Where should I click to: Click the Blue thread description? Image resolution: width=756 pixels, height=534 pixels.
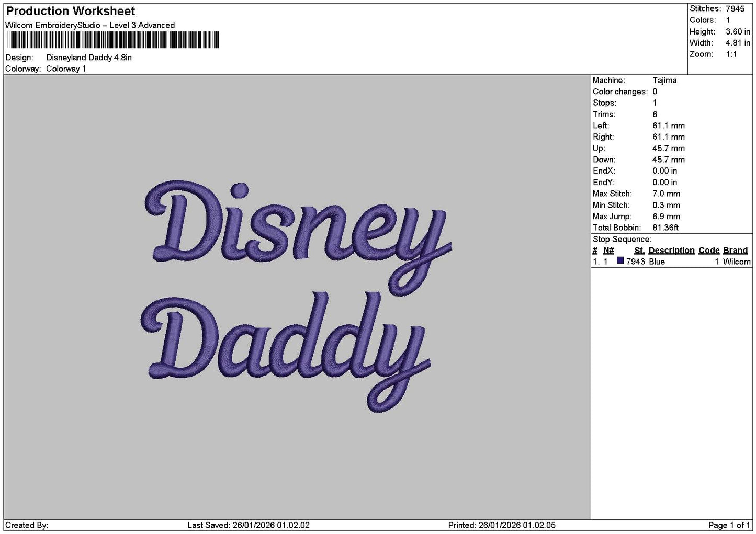pyautogui.click(x=657, y=262)
